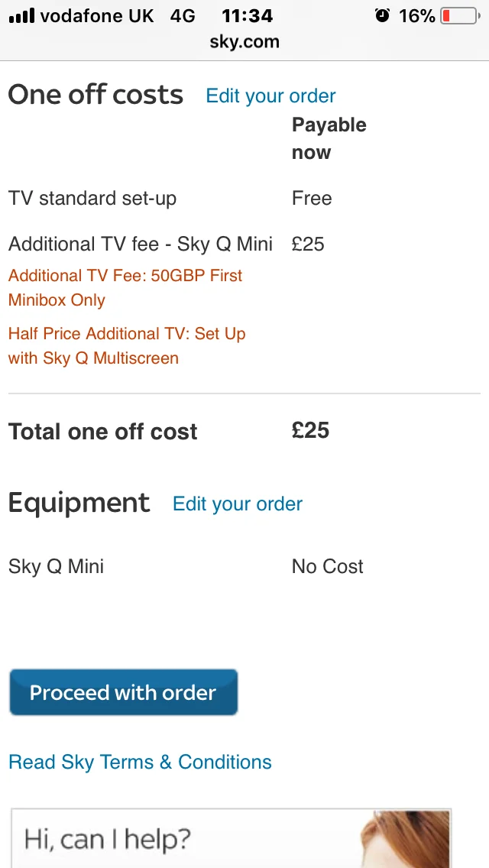Screen dimensions: 489x868
Task: Tap the Sky Q Mini equipment row
Action: [244, 566]
